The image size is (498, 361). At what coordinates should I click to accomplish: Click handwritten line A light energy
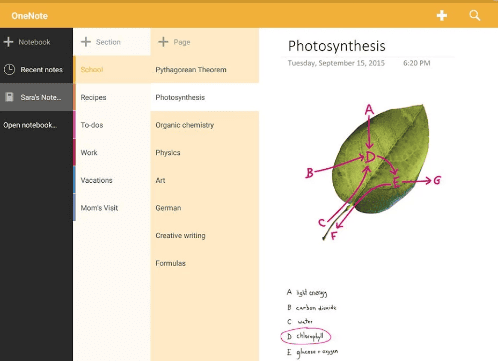point(307,293)
